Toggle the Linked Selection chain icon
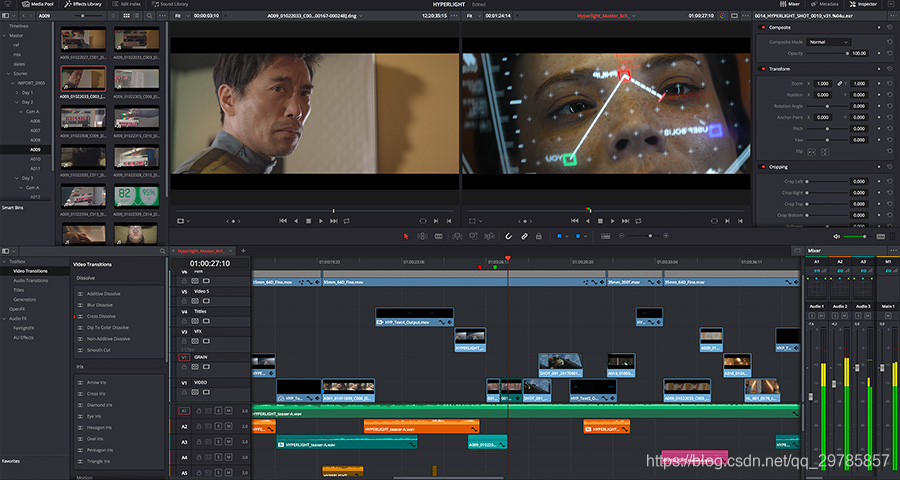 point(524,236)
